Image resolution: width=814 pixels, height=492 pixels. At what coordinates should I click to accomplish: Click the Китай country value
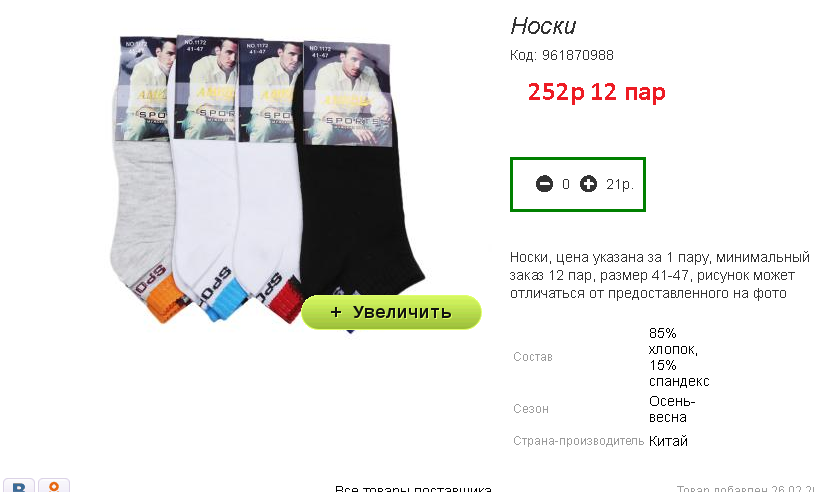(x=668, y=441)
